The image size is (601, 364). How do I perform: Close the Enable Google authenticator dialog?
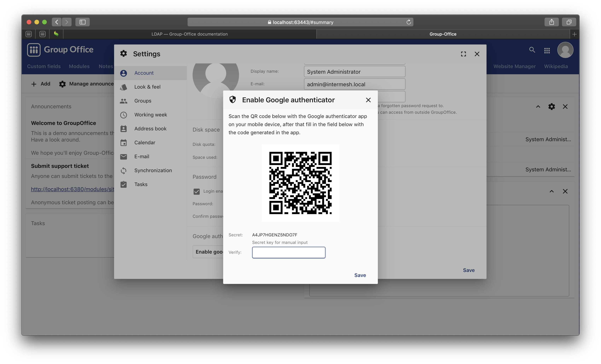pos(368,100)
